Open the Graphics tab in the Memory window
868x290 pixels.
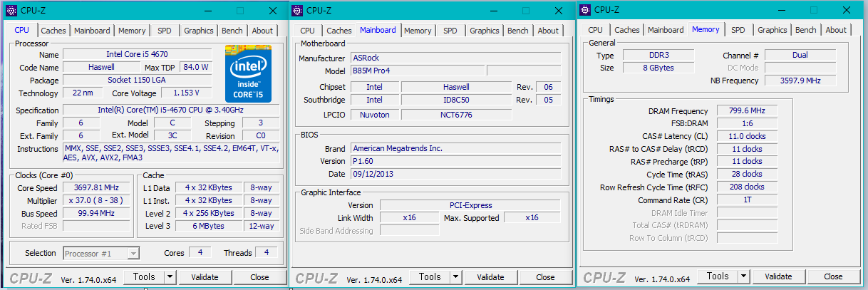click(773, 31)
